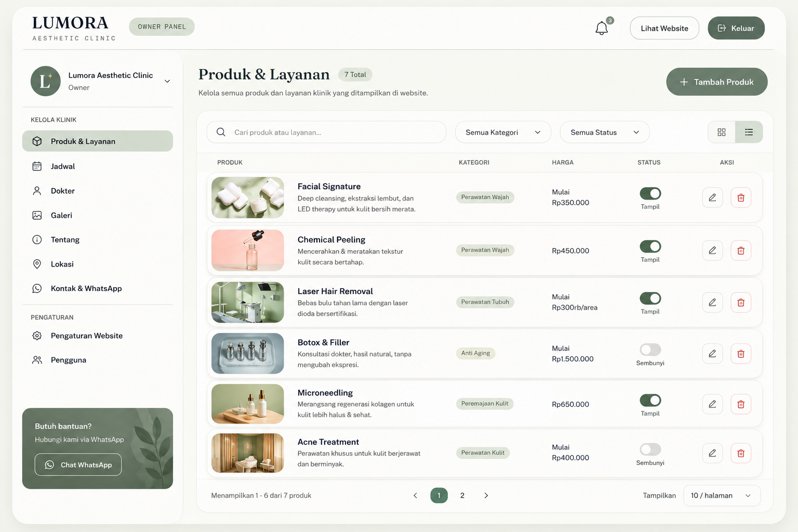
Task: Open the Semua Kategori dropdown
Action: click(x=503, y=132)
